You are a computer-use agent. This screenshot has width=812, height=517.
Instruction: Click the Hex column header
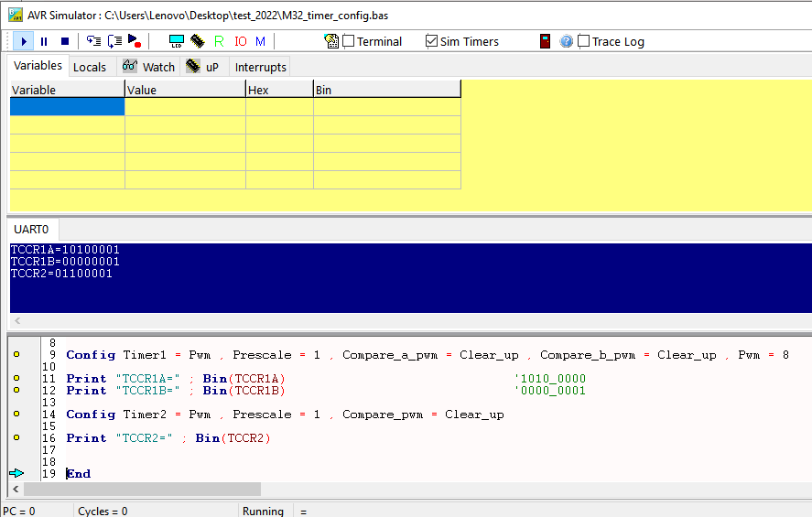pyautogui.click(x=279, y=90)
